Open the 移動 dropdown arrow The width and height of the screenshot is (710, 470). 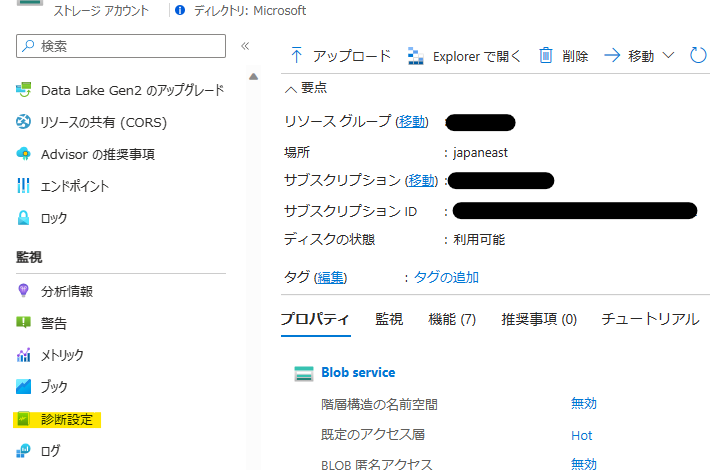tap(668, 55)
